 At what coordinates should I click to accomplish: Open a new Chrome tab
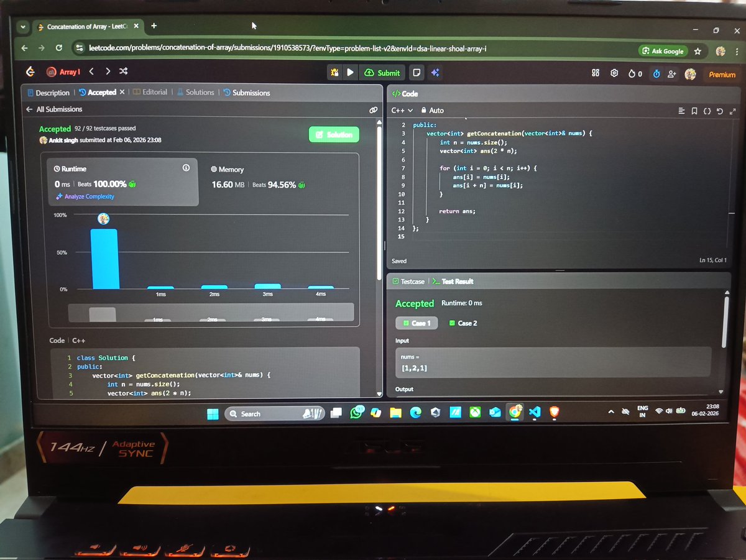point(154,26)
